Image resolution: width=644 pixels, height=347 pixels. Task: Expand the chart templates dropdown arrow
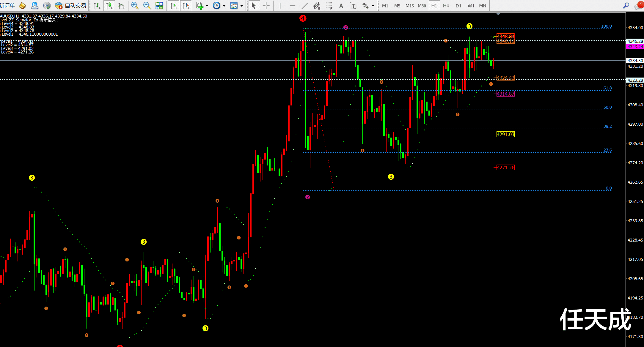pyautogui.click(x=242, y=6)
